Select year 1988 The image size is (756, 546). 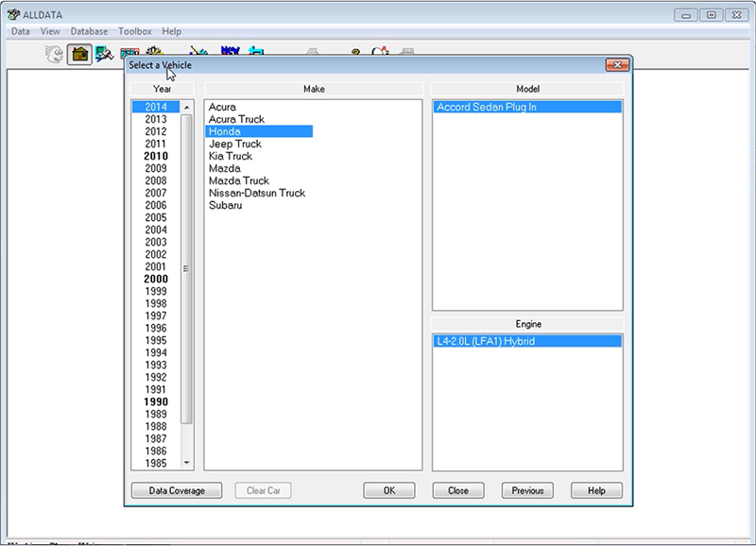[156, 426]
